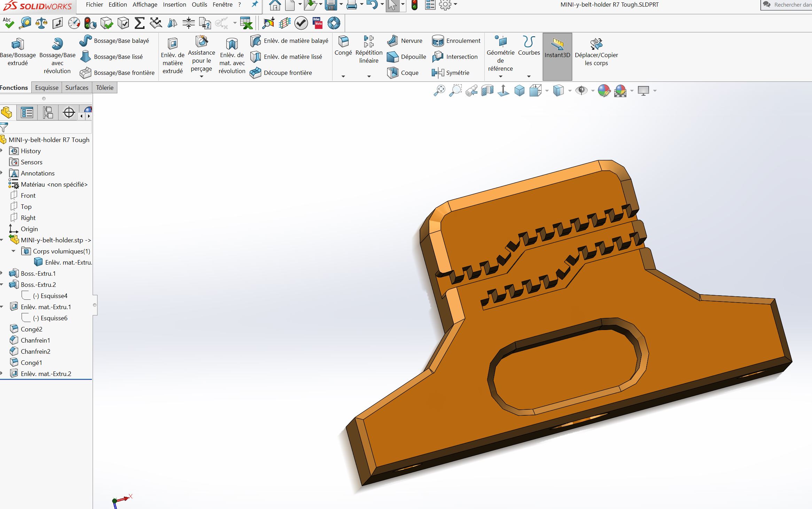812x509 pixels.
Task: Open the PropertyManager tab icon
Action: (x=27, y=112)
